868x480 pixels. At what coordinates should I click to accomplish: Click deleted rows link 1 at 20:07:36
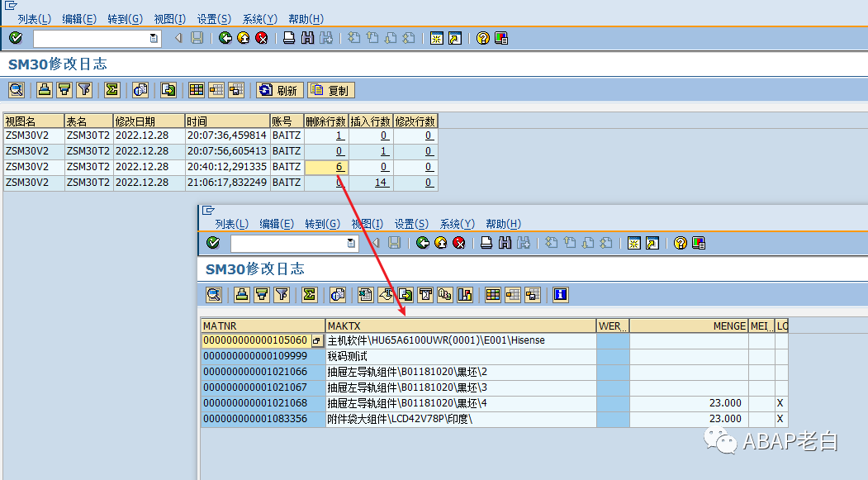pyautogui.click(x=339, y=135)
